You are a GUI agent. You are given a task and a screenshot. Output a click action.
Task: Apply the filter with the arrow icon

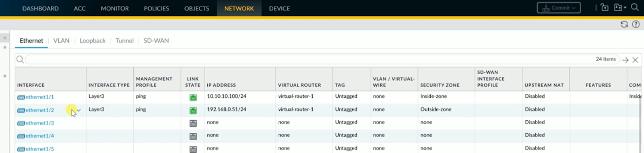click(x=625, y=60)
